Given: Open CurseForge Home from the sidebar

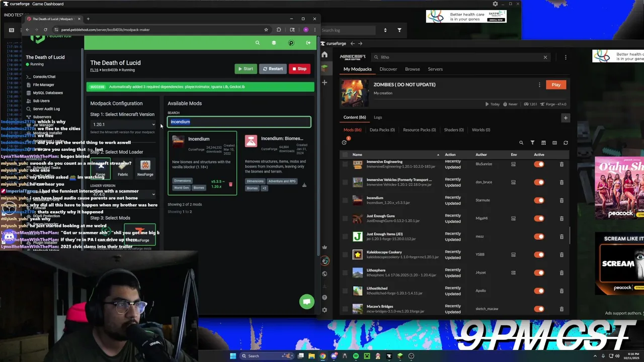Looking at the screenshot, I should 325,55.
